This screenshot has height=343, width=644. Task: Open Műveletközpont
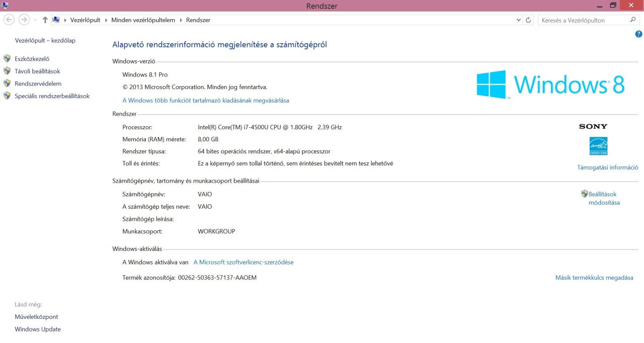[x=36, y=317]
